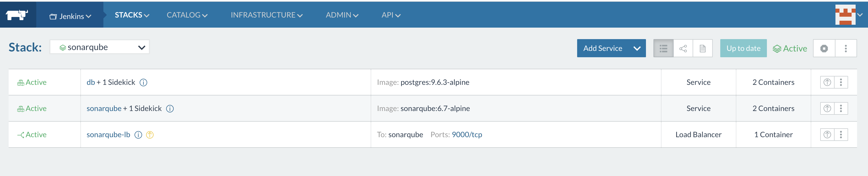Open the CATALOG menu
Screen dimensions: 868x176
pyautogui.click(x=187, y=15)
